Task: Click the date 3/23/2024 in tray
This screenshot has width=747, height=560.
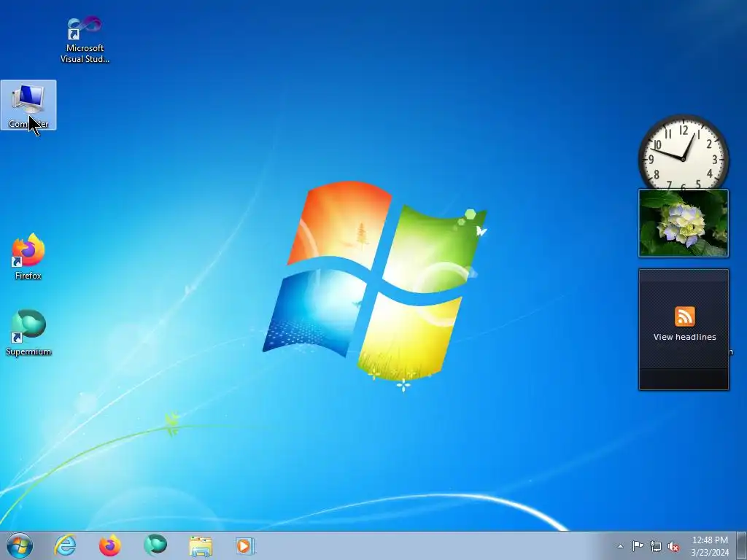Action: click(x=710, y=553)
